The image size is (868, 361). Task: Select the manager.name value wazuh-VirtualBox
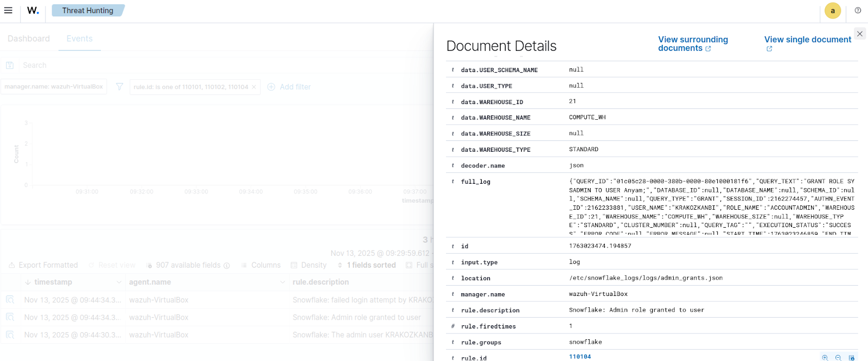click(598, 294)
